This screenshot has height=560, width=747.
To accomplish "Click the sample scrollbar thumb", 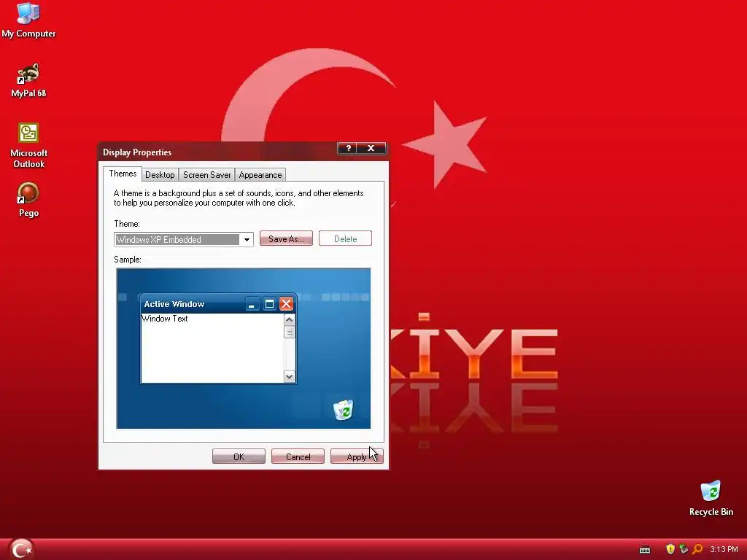I will pyautogui.click(x=289, y=332).
